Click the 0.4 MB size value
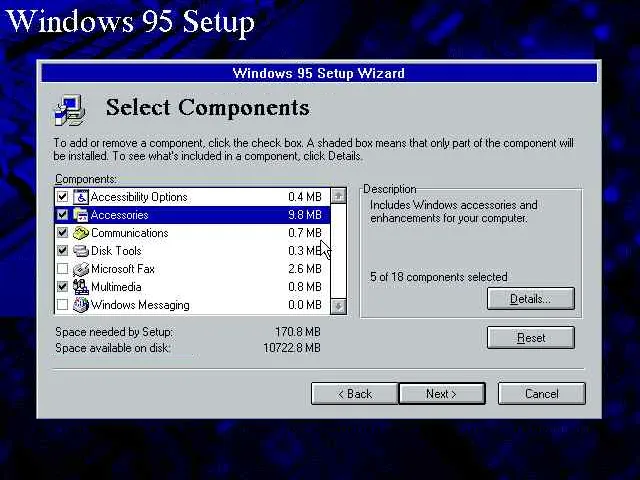Image resolution: width=640 pixels, height=480 pixels. [x=305, y=197]
